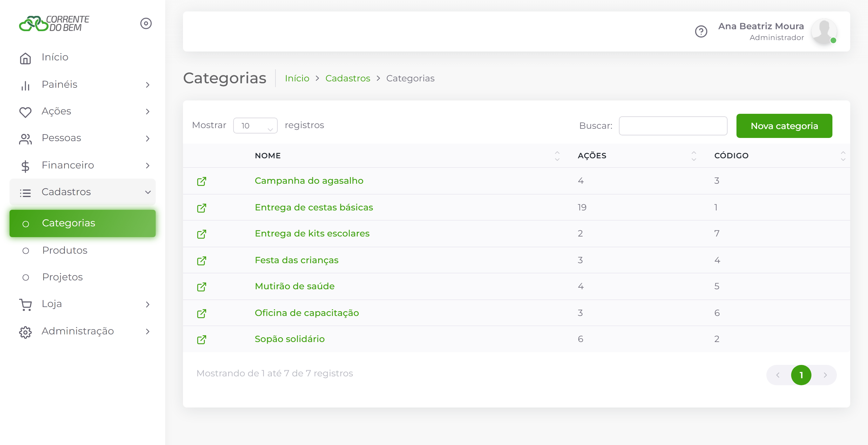868x445 pixels.
Task: Open the edit icon for Festa das crianças
Action: tap(201, 261)
